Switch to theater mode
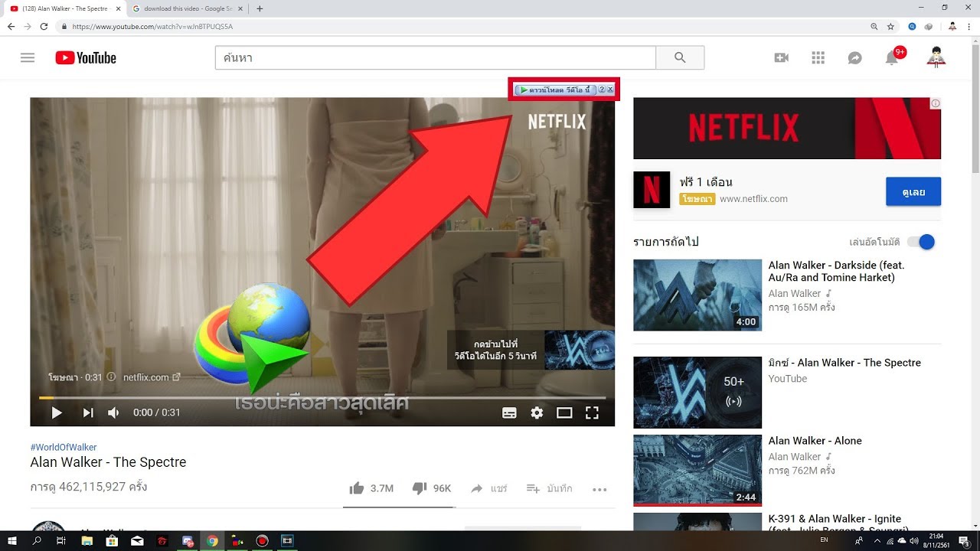This screenshot has height=551, width=980. click(564, 412)
